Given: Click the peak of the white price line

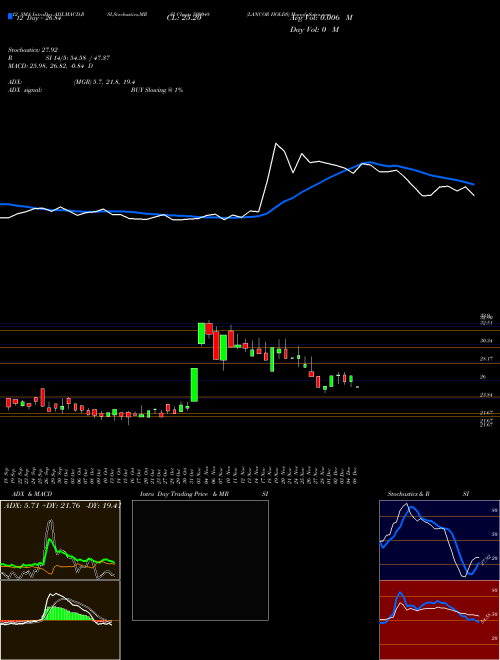Looking at the screenshot, I should [x=276, y=144].
